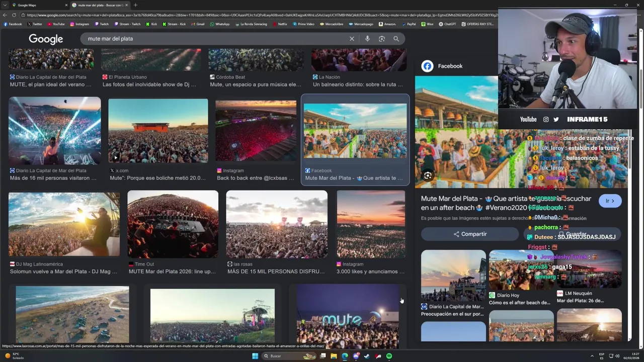Open Instagram red crowd thumbnail
The width and height of the screenshot is (644, 362).
click(256, 131)
